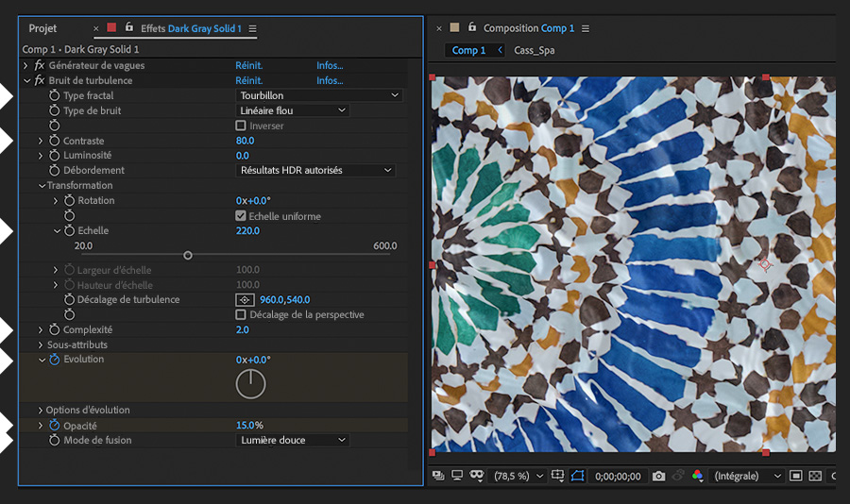Toggle the transparency grid icon
The image size is (850, 504).
tap(815, 477)
